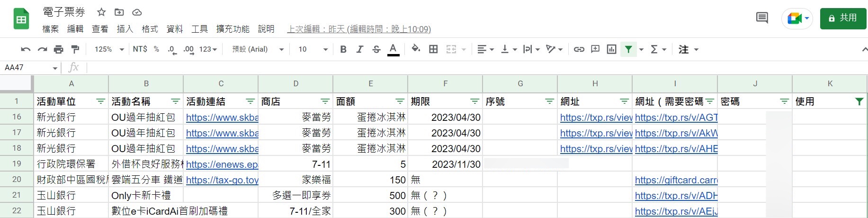Open filter for 活動名稱 column

tap(175, 101)
